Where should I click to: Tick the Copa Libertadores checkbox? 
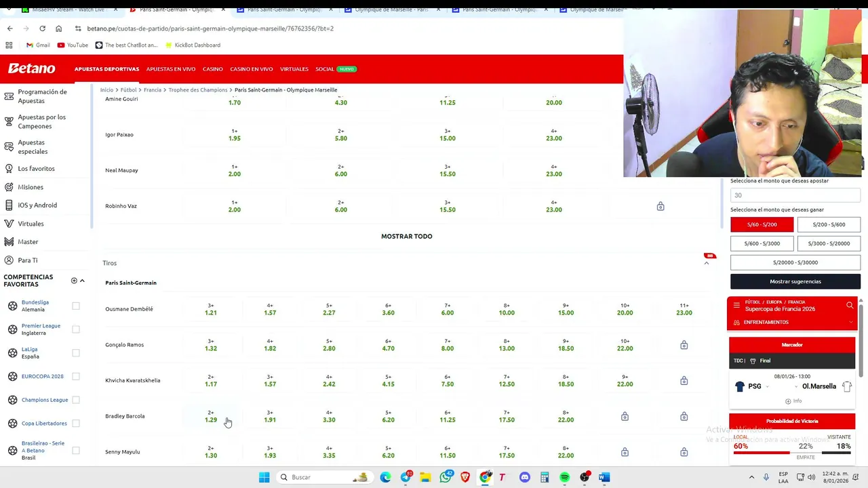(76, 424)
